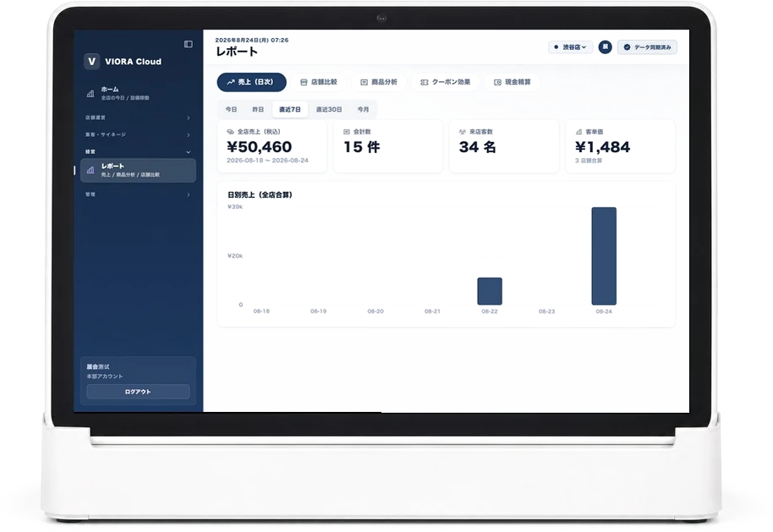Collapse the 経営 sidebar section
This screenshot has width=773, height=532.
click(x=138, y=152)
